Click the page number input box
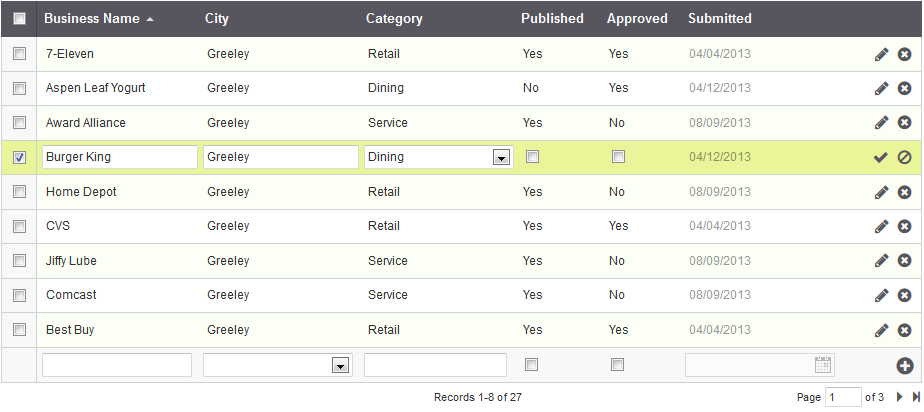 (843, 397)
